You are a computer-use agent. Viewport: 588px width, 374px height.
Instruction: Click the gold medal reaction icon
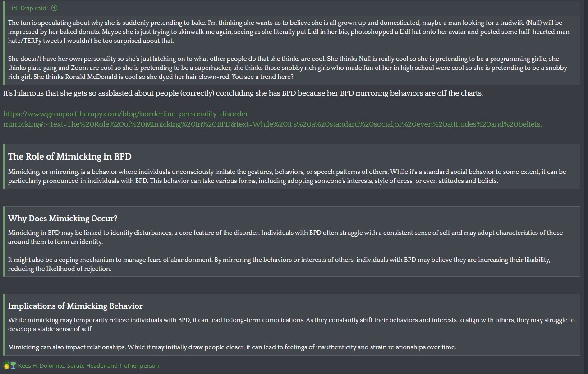coord(6,365)
